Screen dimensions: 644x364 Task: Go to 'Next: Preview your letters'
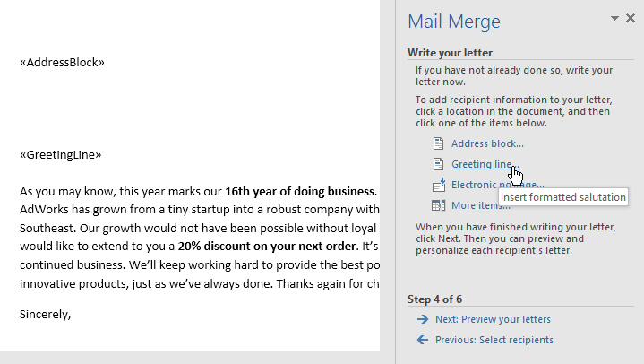pos(493,319)
